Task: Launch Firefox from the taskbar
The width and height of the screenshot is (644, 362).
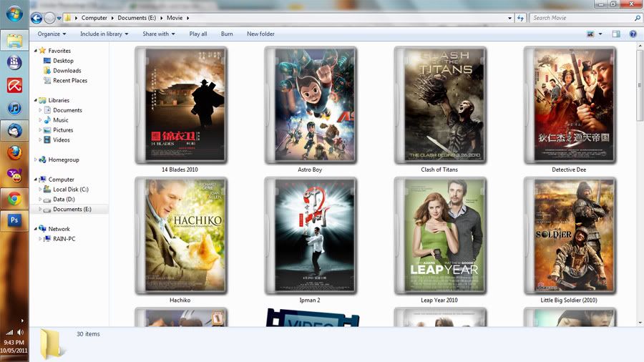Action: point(14,153)
